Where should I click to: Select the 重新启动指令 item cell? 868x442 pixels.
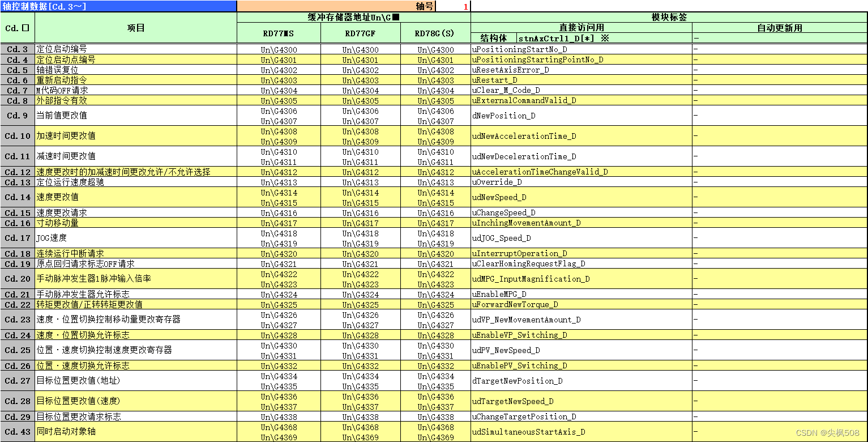point(136,80)
